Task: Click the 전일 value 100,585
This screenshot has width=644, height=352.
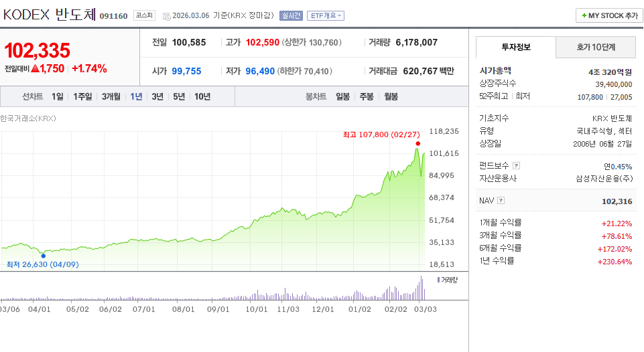Action: click(x=189, y=42)
